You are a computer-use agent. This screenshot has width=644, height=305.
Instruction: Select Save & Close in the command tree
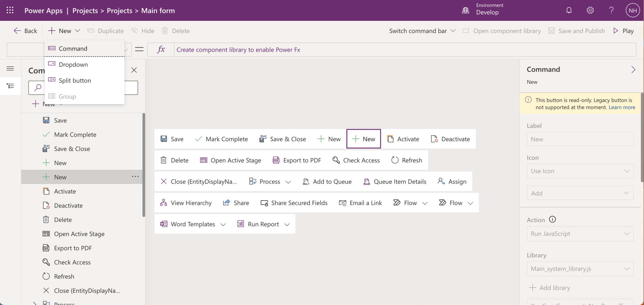82,149
